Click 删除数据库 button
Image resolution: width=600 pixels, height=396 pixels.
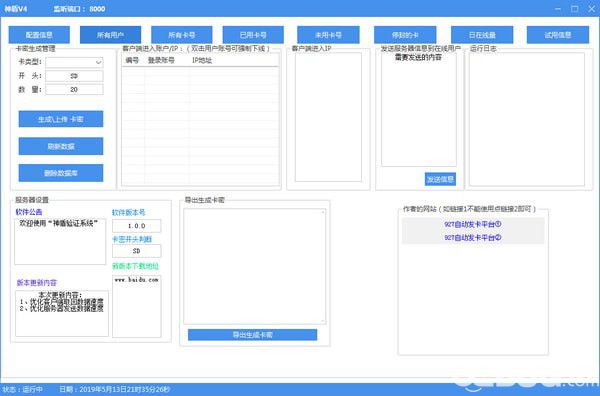click(x=61, y=173)
